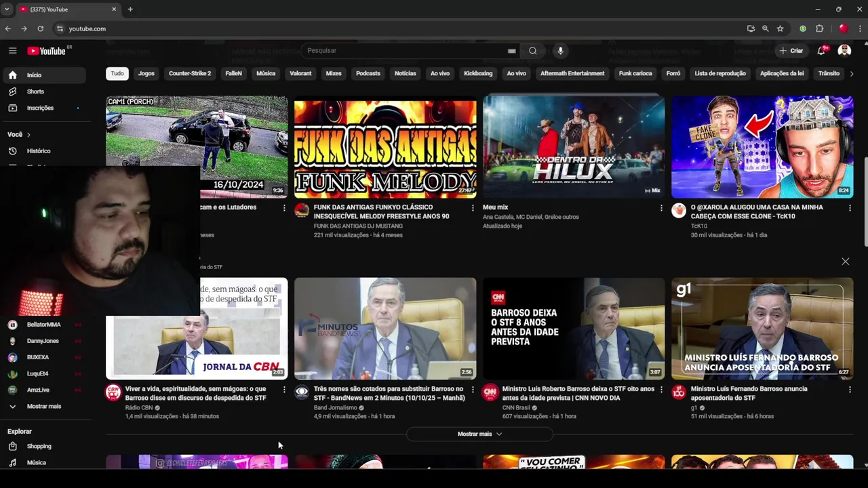Select the Mixes filter chip
This screenshot has height=488, width=868.
tap(334, 73)
